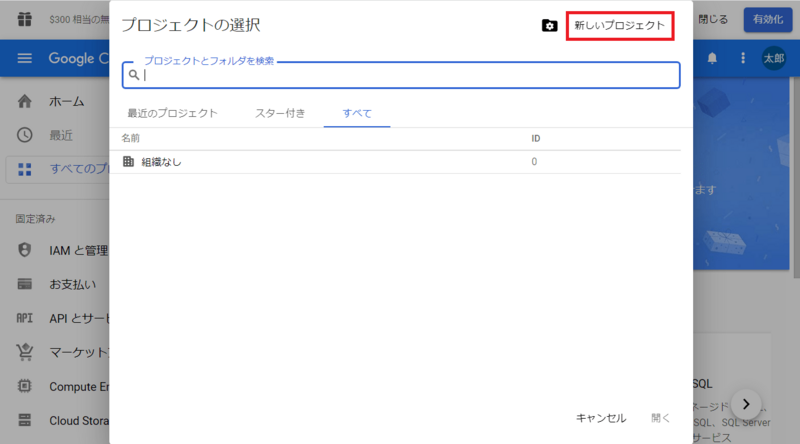This screenshot has height=444, width=800.
Task: Click the お支払い billing card icon
Action: [x=25, y=284]
